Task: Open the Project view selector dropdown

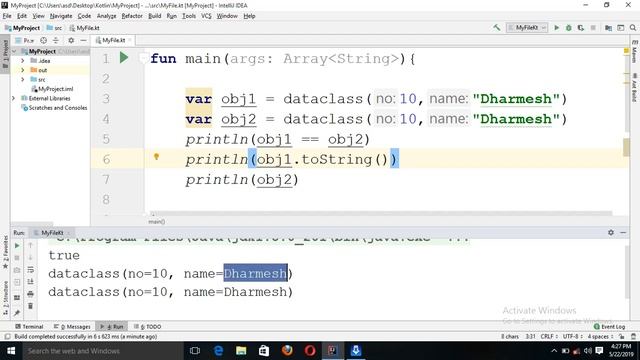Action: [25, 40]
